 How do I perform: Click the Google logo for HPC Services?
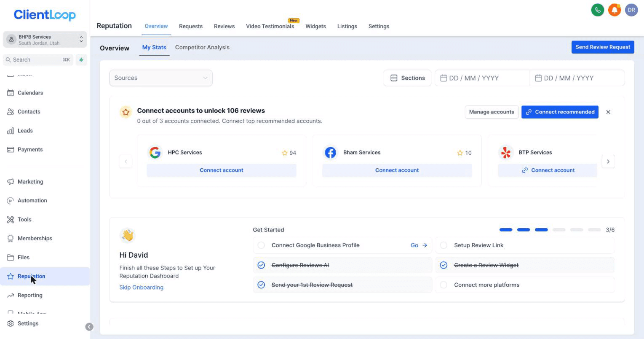pos(155,153)
